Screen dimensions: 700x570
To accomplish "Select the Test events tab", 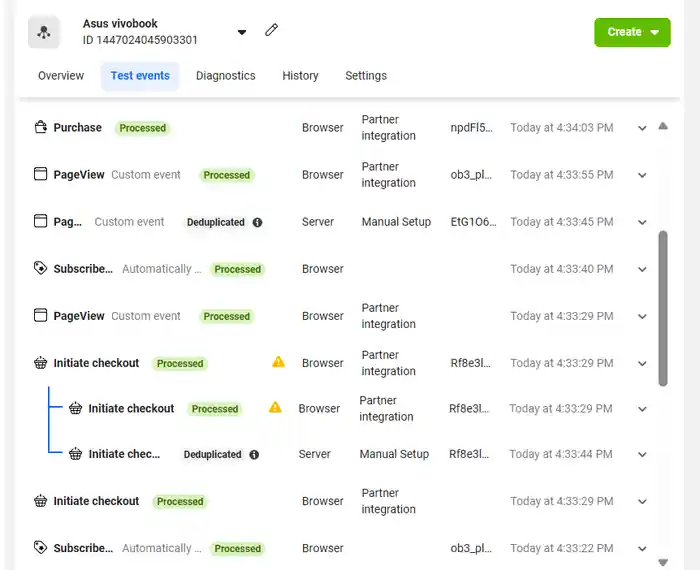I will pyautogui.click(x=140, y=76).
